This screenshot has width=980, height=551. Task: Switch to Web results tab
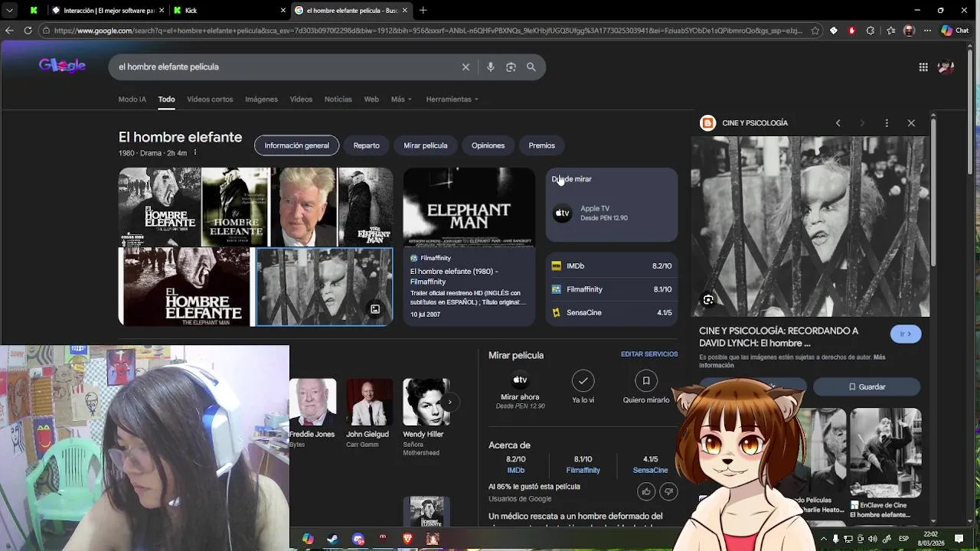coord(371,99)
